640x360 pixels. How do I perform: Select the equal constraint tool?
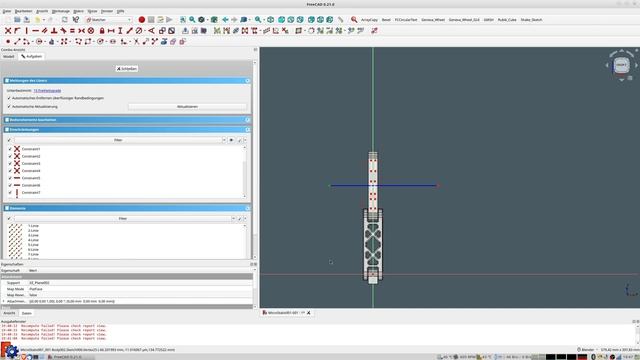tap(72, 31)
